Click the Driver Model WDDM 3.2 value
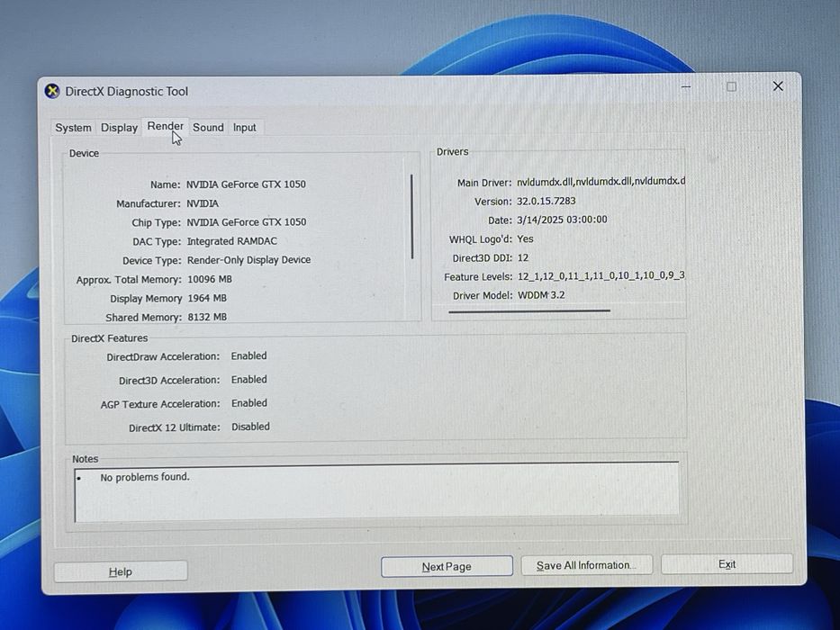This screenshot has width=840, height=630. (541, 295)
